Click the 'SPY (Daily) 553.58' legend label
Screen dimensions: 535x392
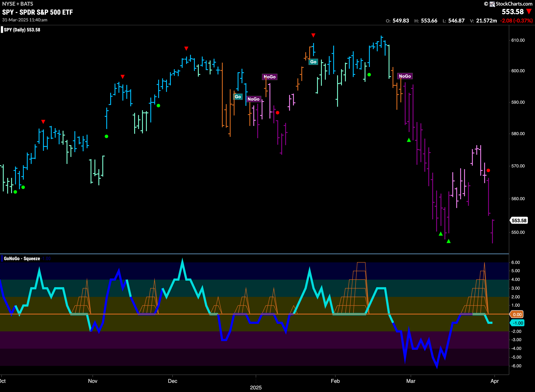pos(22,30)
